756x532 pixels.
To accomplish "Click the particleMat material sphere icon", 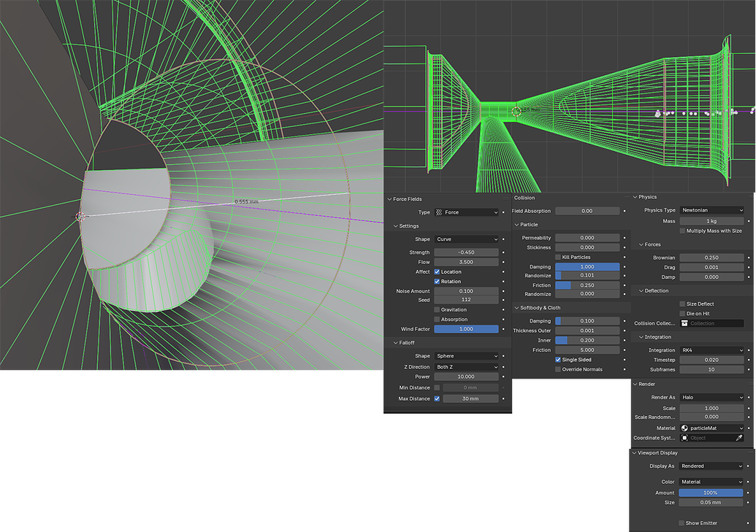I will point(684,428).
